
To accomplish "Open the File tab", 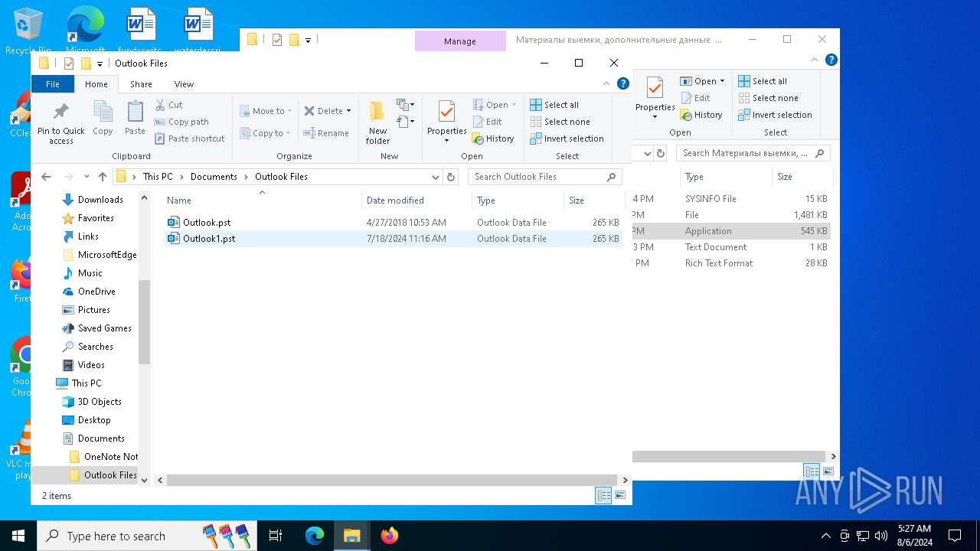I will (53, 84).
